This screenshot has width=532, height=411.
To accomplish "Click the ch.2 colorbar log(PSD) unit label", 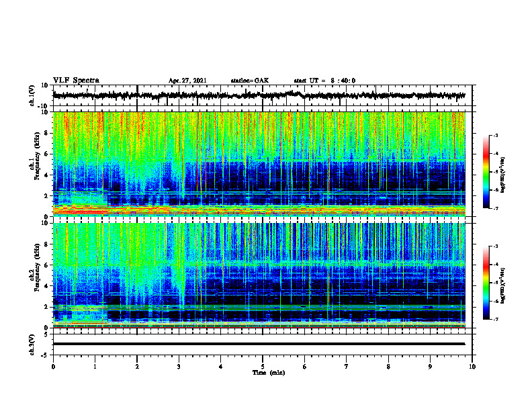I will (x=503, y=285).
